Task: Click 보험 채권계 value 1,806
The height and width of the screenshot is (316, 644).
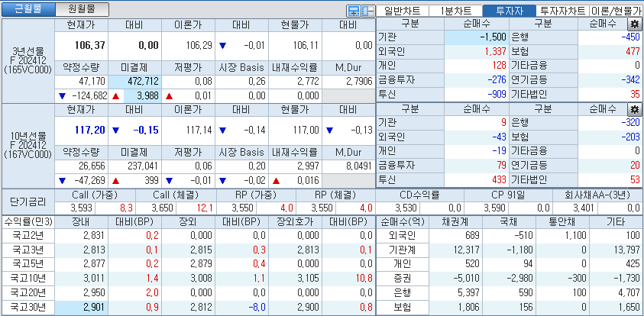Action: click(469, 308)
